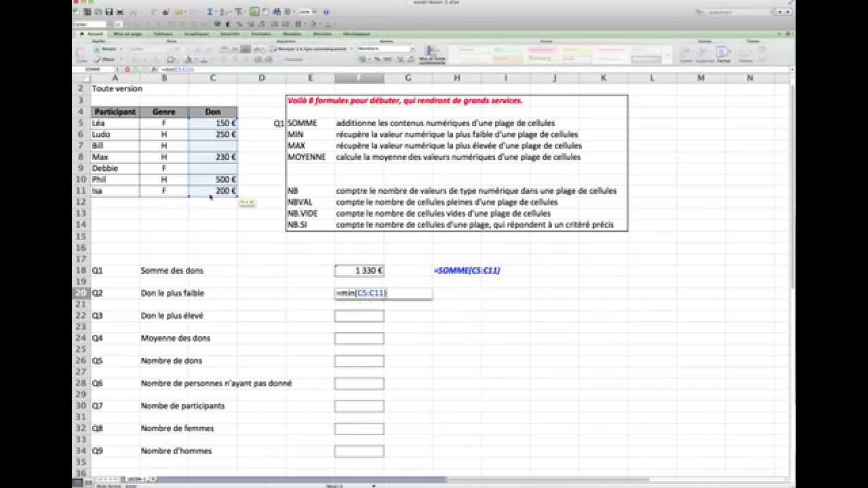Click the fx Formula Builder icon

[154, 69]
